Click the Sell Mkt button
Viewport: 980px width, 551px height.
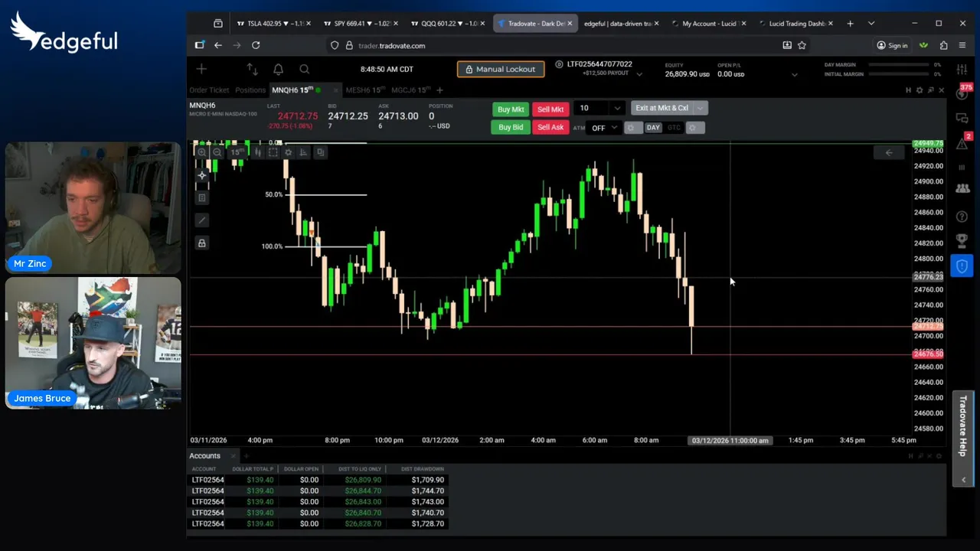coord(550,109)
